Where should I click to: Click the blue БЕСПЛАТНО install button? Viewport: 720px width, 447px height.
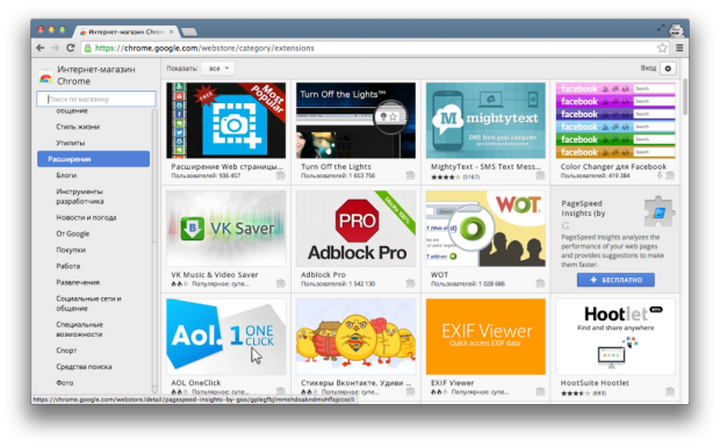[x=616, y=280]
